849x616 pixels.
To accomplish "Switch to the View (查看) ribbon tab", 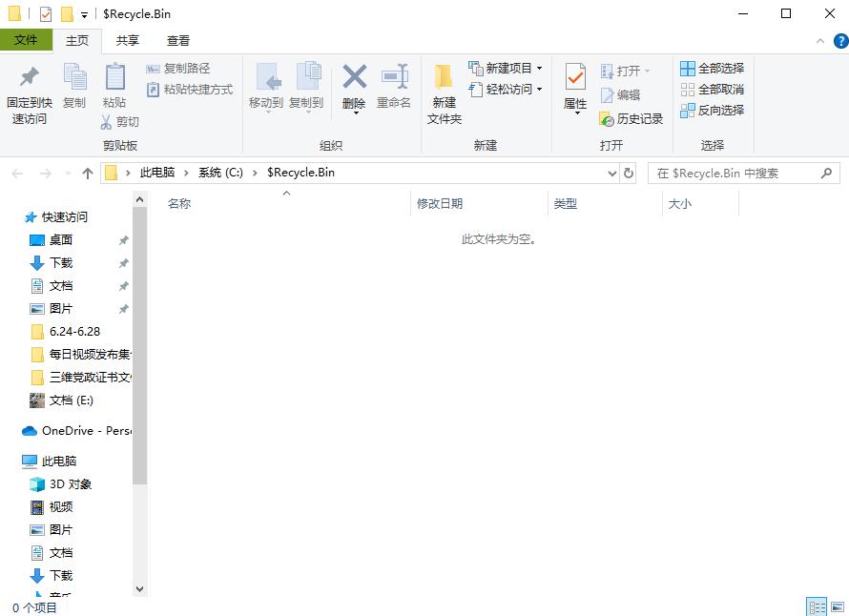I will (x=177, y=40).
